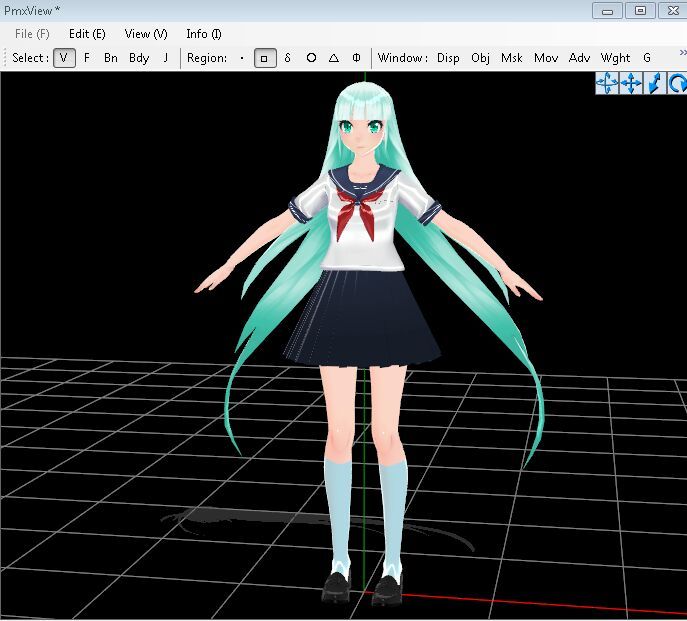Screen dimensions: 687x621
Task: Toggle rigid body selection Bdy
Action: (139, 58)
